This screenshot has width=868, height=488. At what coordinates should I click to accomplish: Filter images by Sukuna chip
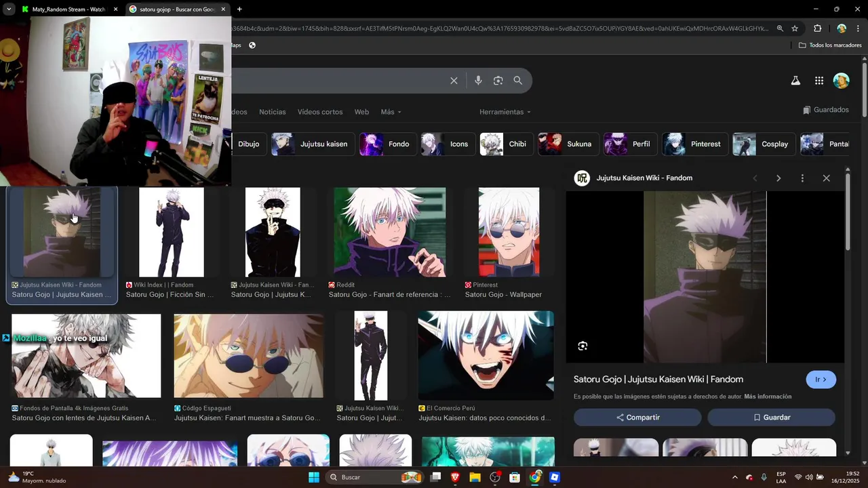tap(568, 144)
